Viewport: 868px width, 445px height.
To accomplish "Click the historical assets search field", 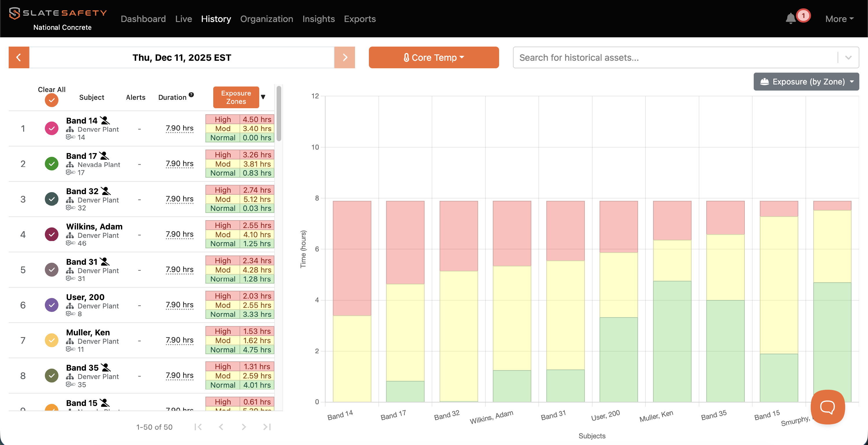I will click(674, 58).
